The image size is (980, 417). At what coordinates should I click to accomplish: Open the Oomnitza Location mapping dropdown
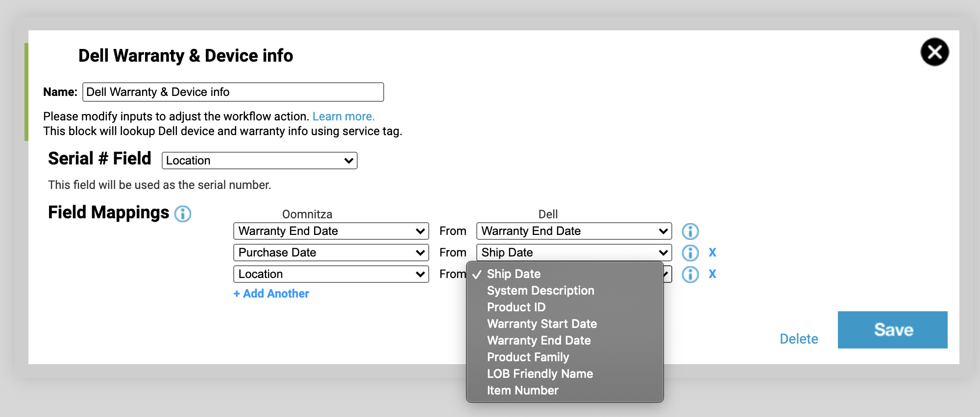click(331, 274)
